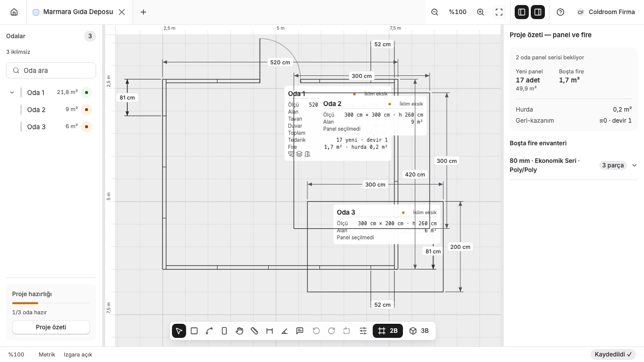The image size is (644, 362).
Task: Open help question-mark icon
Action: 560,12
